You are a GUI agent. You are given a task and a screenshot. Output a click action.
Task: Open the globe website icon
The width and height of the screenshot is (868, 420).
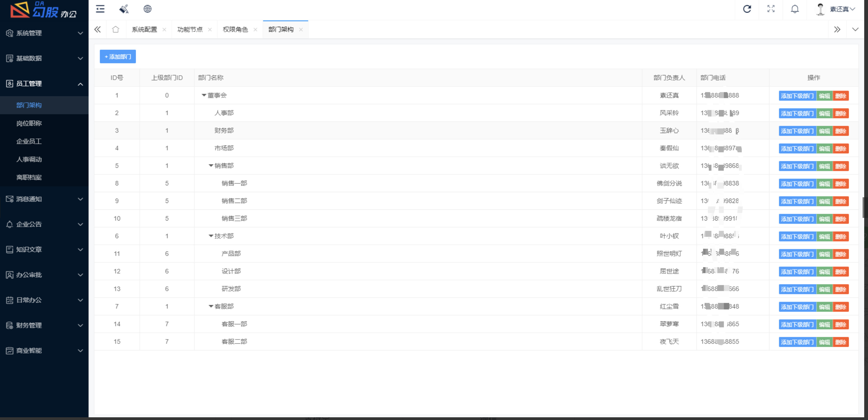147,9
